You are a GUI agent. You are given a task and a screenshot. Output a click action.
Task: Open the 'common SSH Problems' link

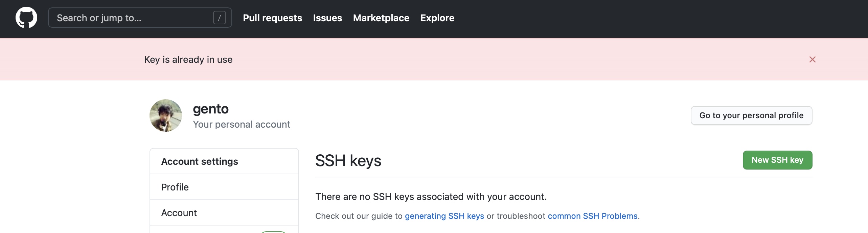click(592, 216)
